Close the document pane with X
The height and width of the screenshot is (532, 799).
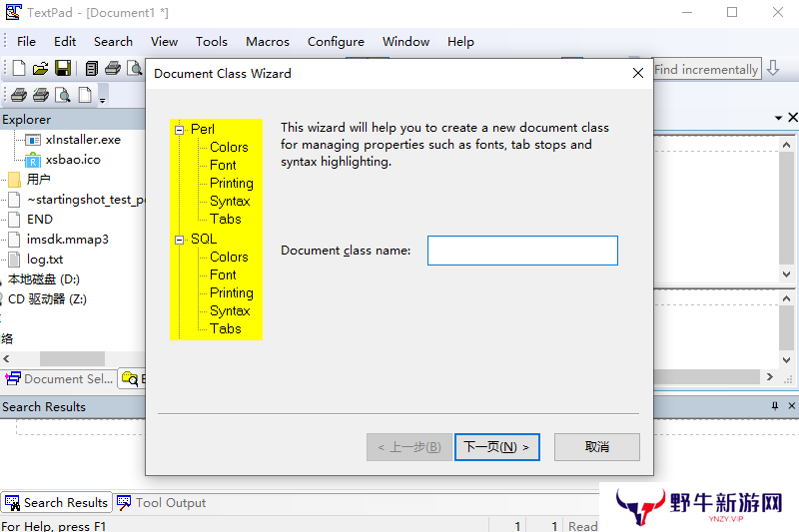click(x=792, y=118)
